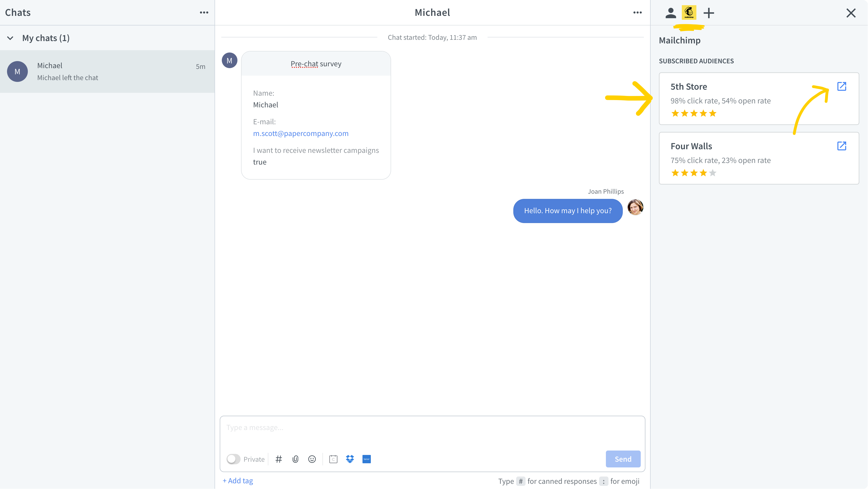Click the Subscribed Audiences heading
Screen dimensions: 868x489
click(x=696, y=61)
